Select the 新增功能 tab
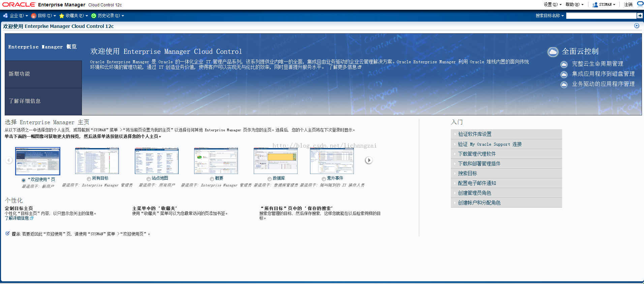The height and width of the screenshot is (284, 644). coord(43,74)
